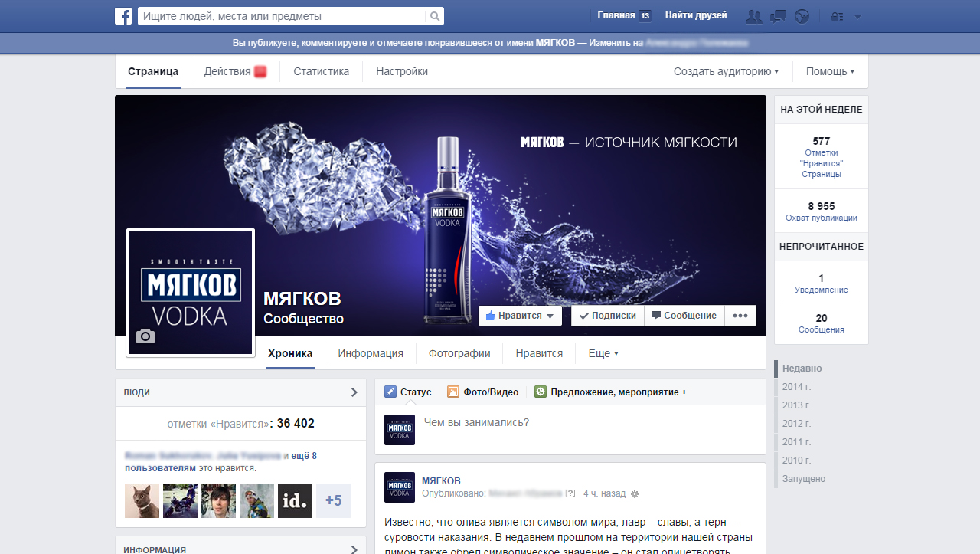980x554 pixels.
Task: Open the Еще tab dropdown
Action: [603, 353]
